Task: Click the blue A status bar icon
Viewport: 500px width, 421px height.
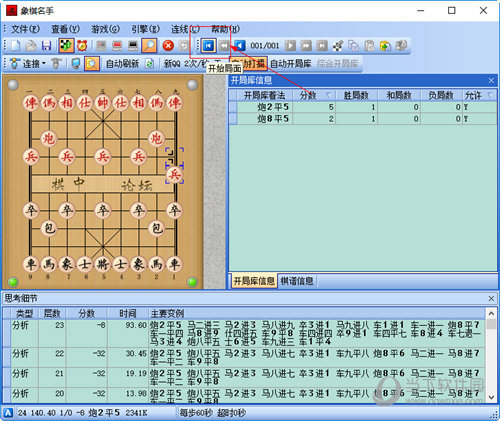Action: (8, 413)
